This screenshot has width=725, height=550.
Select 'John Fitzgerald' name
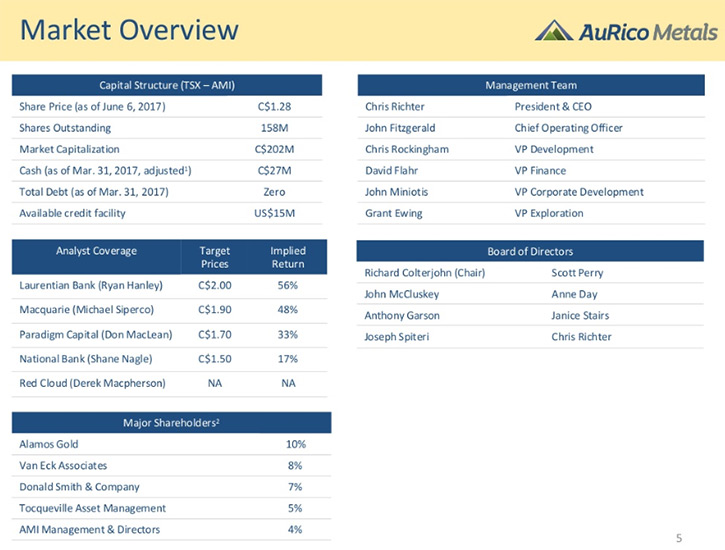pyautogui.click(x=400, y=128)
